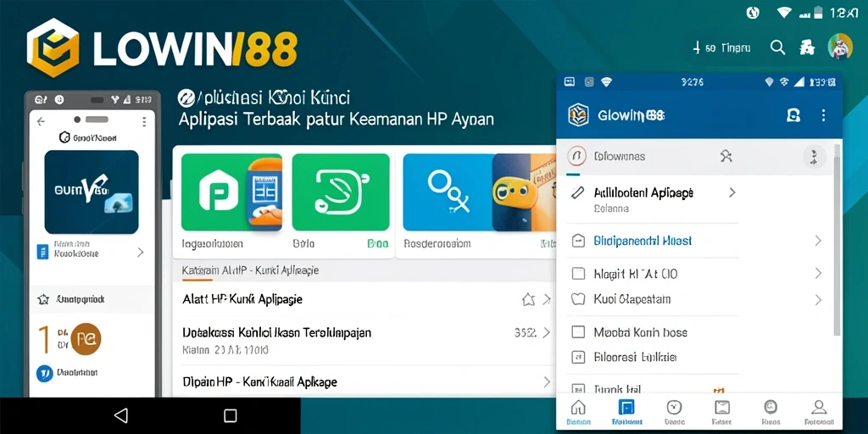868x434 pixels.
Task: Expand chevron on Kuoi Olapeatam row
Action: coord(818,299)
